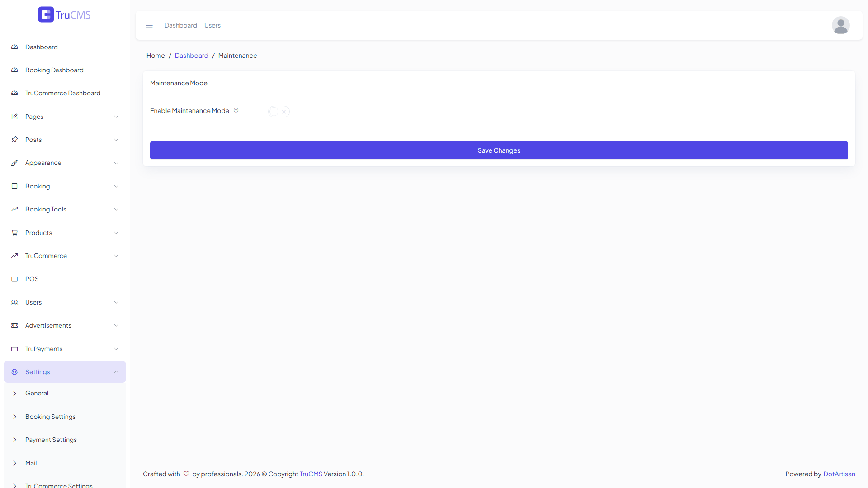Image resolution: width=868 pixels, height=488 pixels.
Task: Open the DotArtisan footer link
Action: [x=839, y=474]
